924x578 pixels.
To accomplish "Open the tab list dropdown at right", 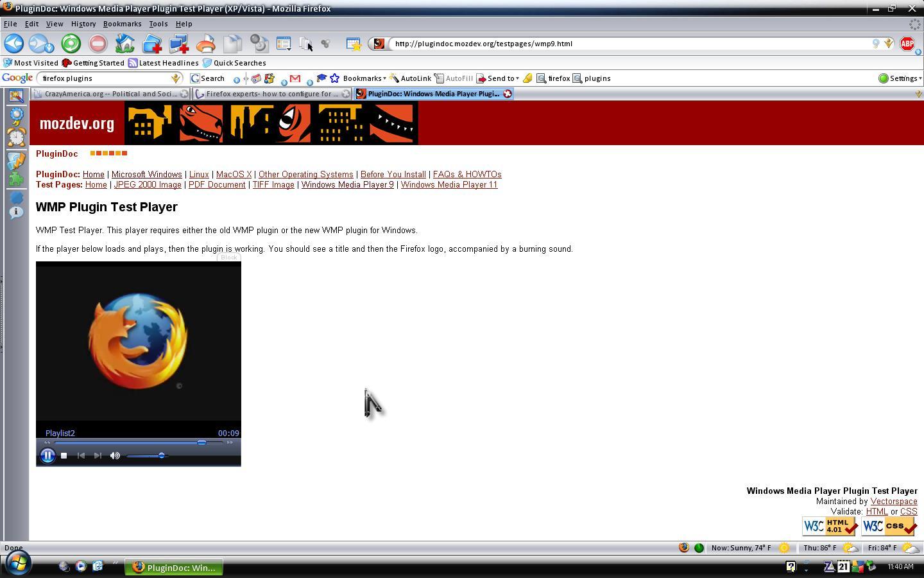I will point(918,94).
